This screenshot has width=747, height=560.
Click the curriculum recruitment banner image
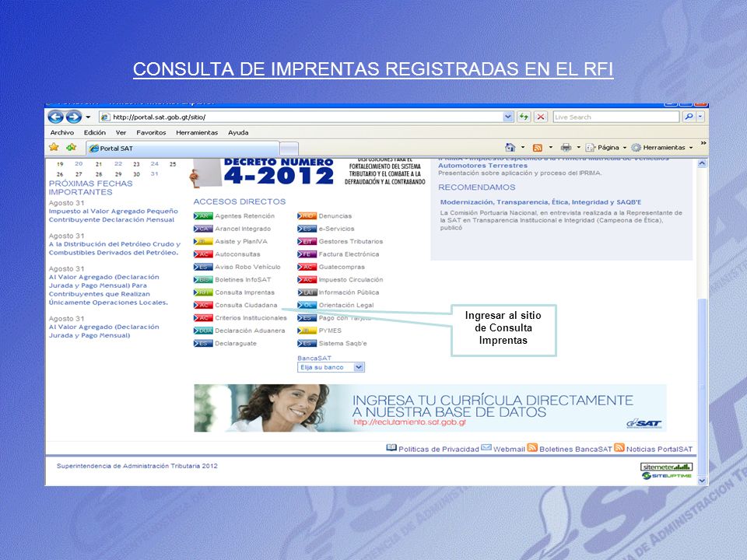pos(430,408)
